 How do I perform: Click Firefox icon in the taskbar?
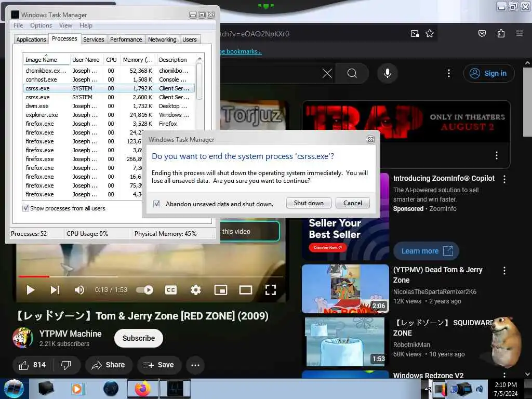[143, 389]
